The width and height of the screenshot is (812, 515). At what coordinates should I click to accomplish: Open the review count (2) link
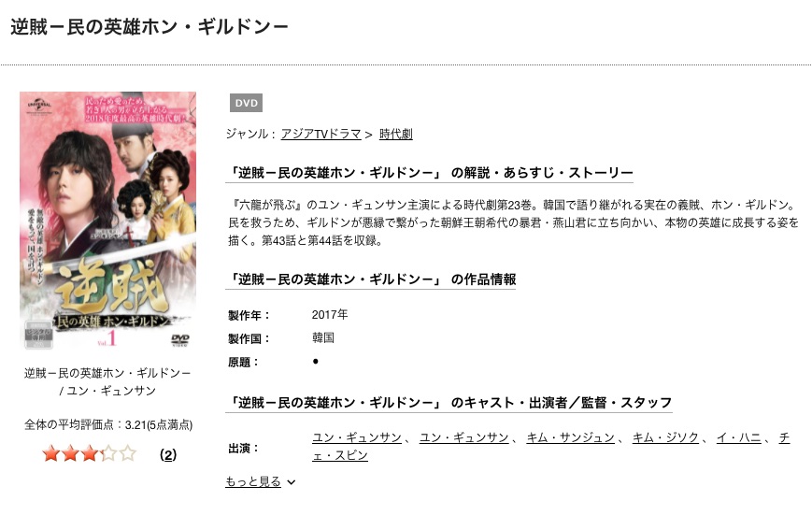click(x=168, y=455)
